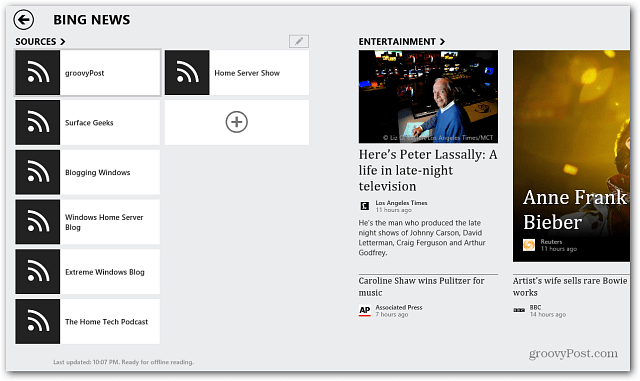Open Caroline Shaw wins Pulitzer article
The image size is (640, 381).
[422, 287]
